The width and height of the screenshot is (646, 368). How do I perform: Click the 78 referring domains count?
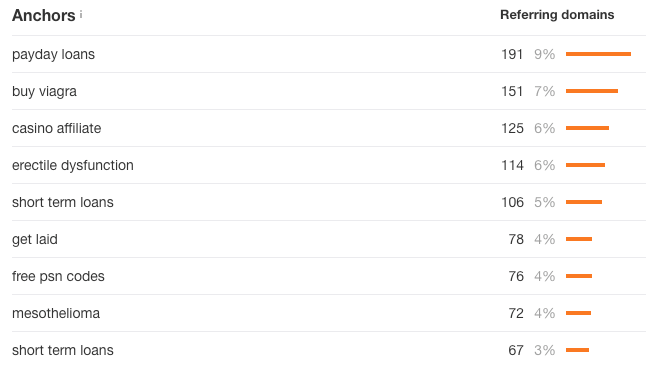(516, 239)
